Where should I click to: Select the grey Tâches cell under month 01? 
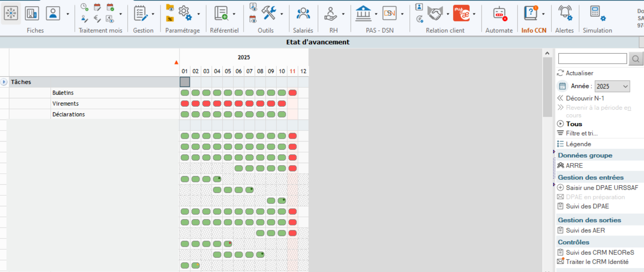click(x=185, y=82)
